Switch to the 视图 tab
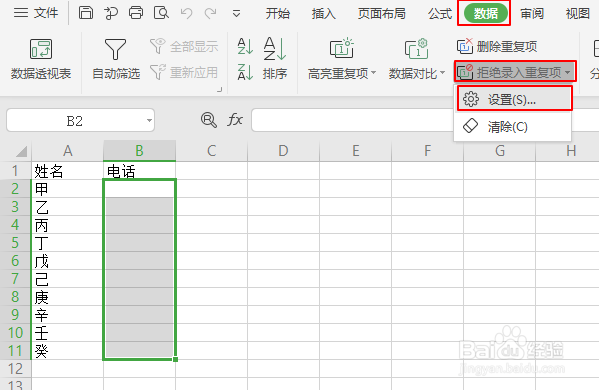Screen dimensions: 599x390 (578, 14)
